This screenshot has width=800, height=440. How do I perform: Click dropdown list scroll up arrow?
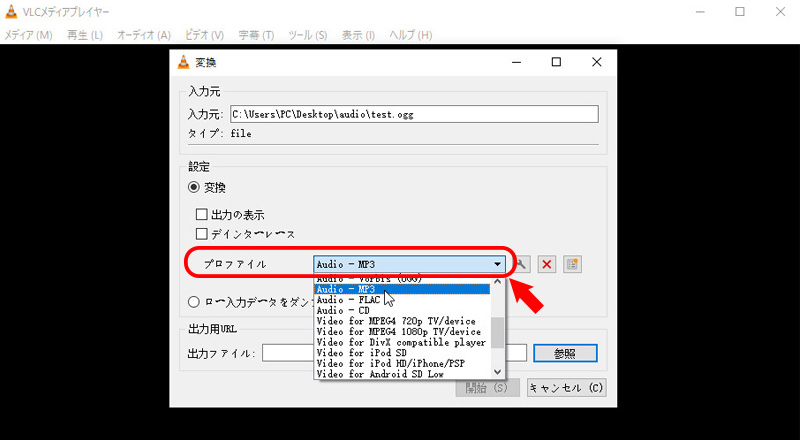click(497, 281)
